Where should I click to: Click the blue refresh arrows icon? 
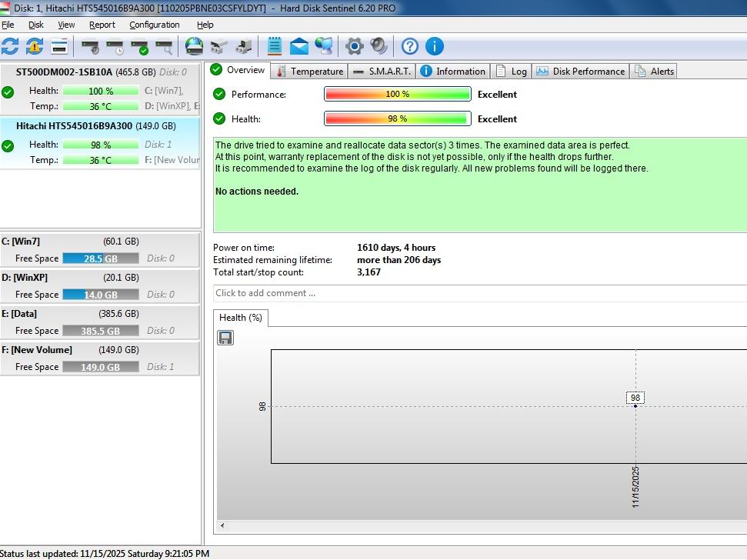click(10, 46)
